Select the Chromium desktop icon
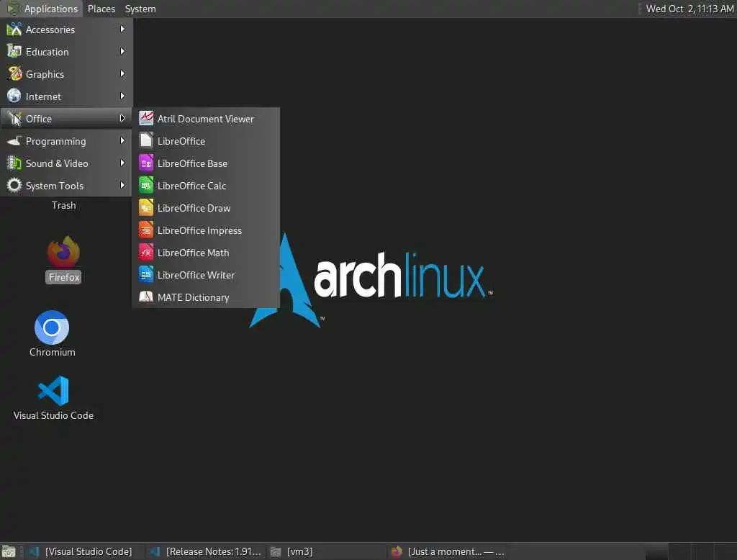Image resolution: width=737 pixels, height=560 pixels. [52, 328]
